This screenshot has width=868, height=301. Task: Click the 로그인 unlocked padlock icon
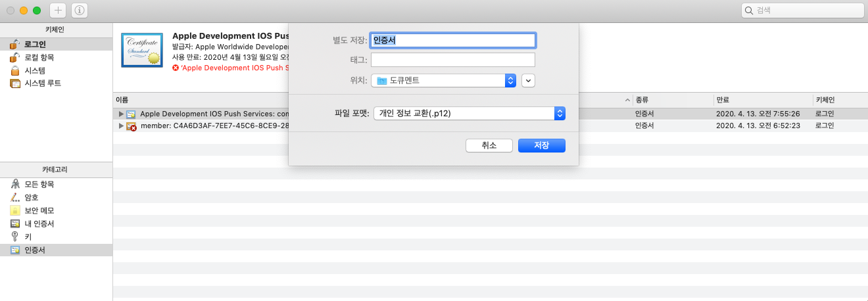14,44
